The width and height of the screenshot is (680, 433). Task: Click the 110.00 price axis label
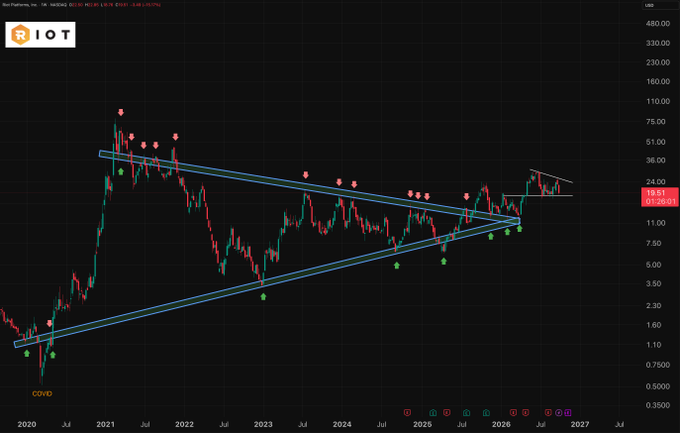658,102
